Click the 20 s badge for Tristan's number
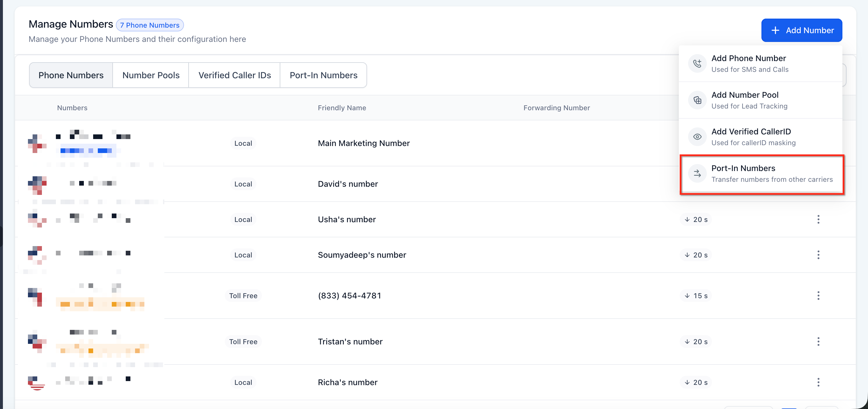Viewport: 868px width, 409px height. 695,341
